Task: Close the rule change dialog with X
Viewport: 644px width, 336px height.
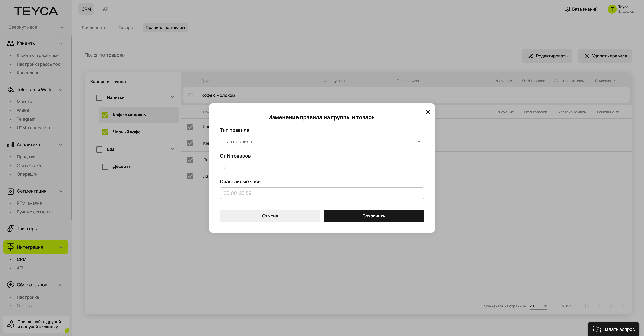Action: point(427,112)
